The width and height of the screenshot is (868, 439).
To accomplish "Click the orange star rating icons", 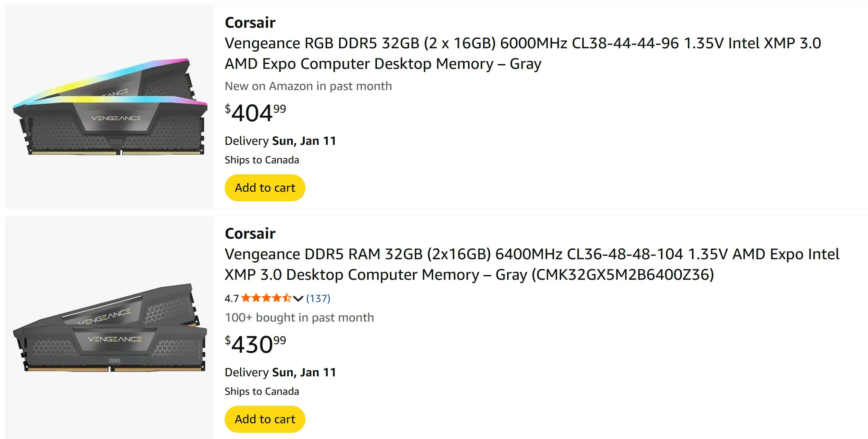I will (x=266, y=298).
